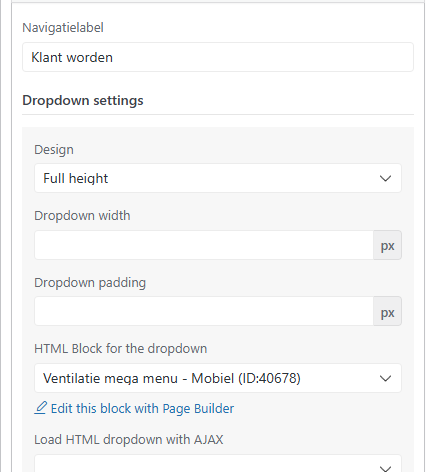Click the px unit beside Dropdown padding
Image resolution: width=433 pixels, height=472 pixels.
pos(387,311)
